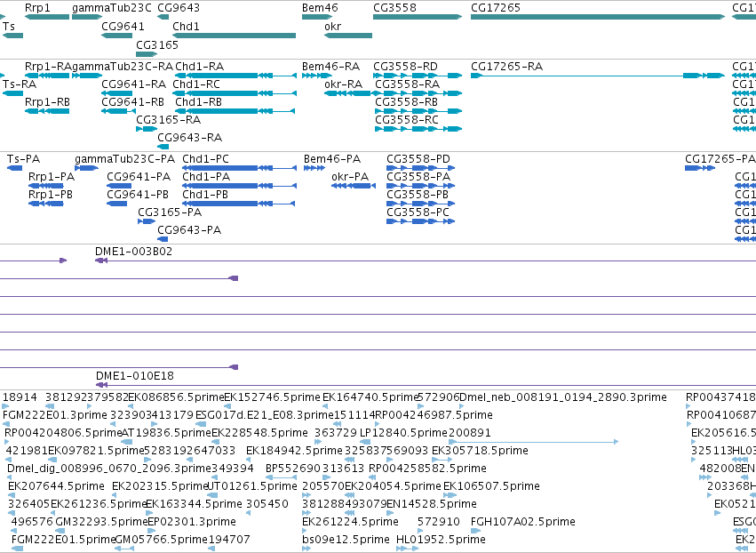Click the CG3558-PA protein label
Image resolution: width=756 pixels, height=553 pixels.
pos(418,177)
